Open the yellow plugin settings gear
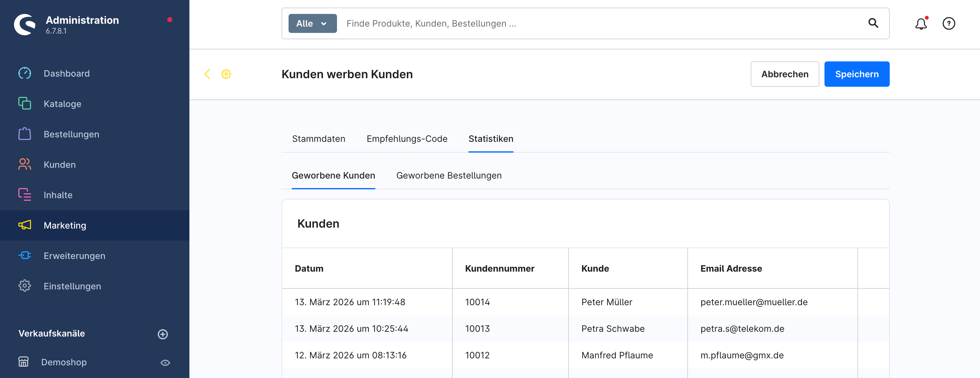980x378 pixels. tap(226, 74)
